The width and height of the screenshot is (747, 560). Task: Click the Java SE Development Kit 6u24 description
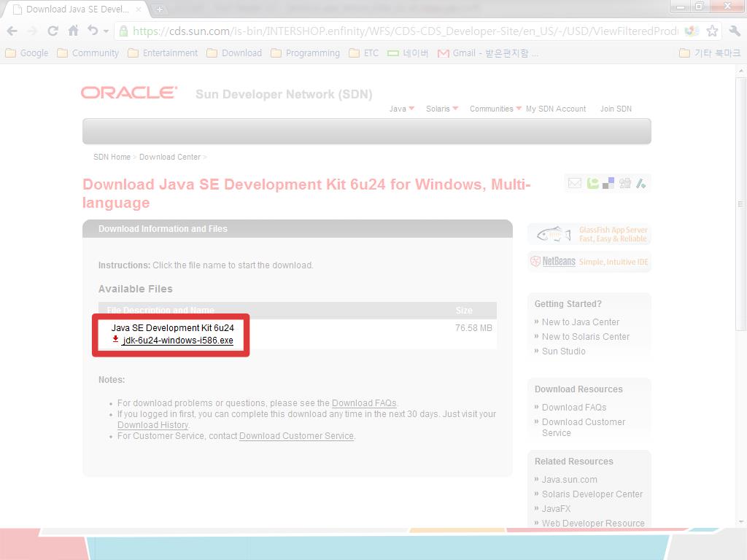click(172, 327)
